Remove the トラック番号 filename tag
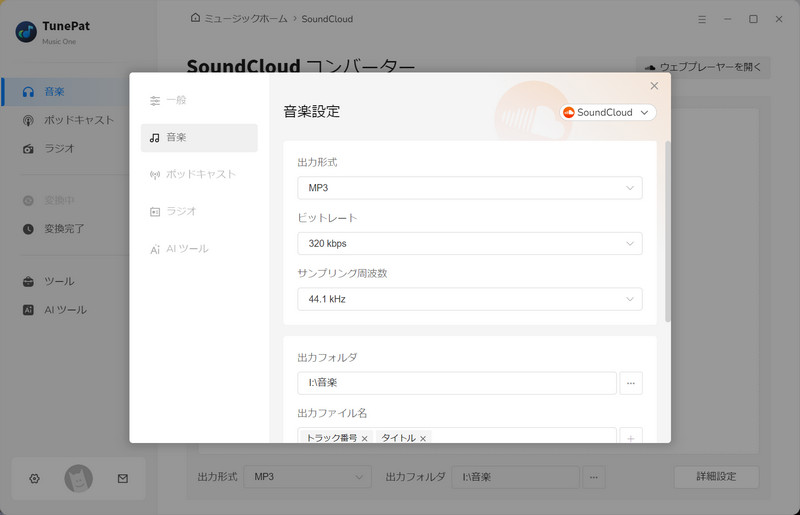Image resolution: width=800 pixels, height=515 pixels. [364, 438]
